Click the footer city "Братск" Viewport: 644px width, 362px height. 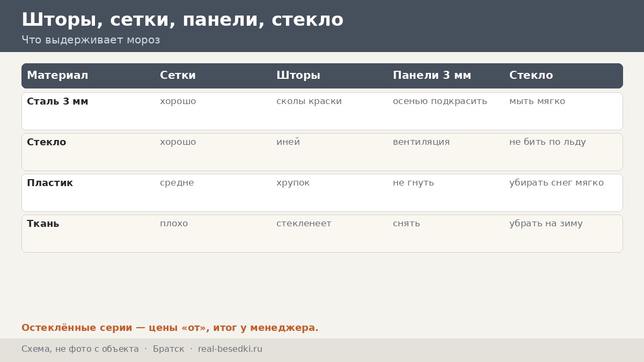tap(169, 349)
